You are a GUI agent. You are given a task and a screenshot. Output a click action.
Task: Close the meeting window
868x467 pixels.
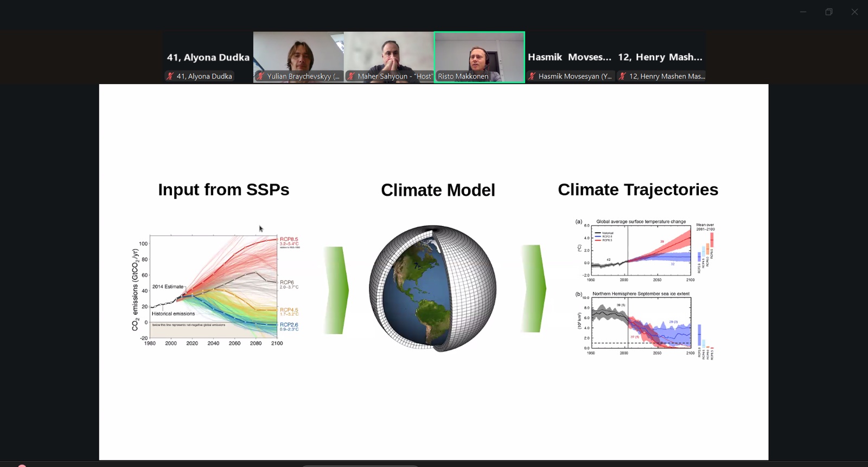click(854, 12)
